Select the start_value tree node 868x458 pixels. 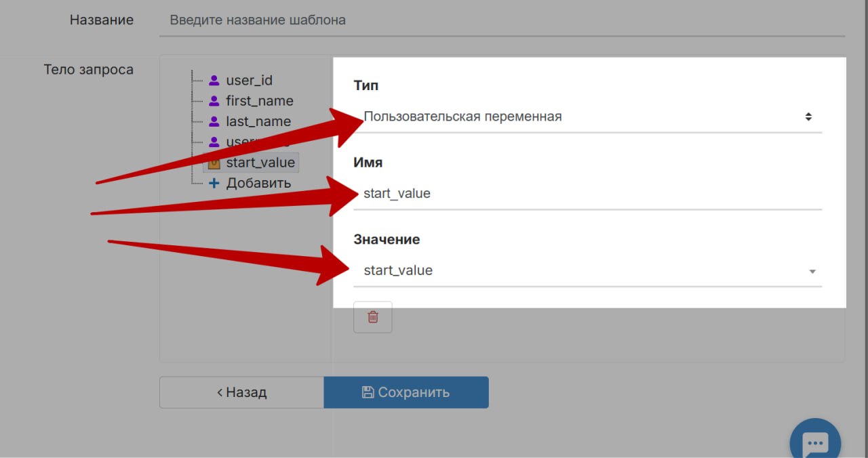260,163
